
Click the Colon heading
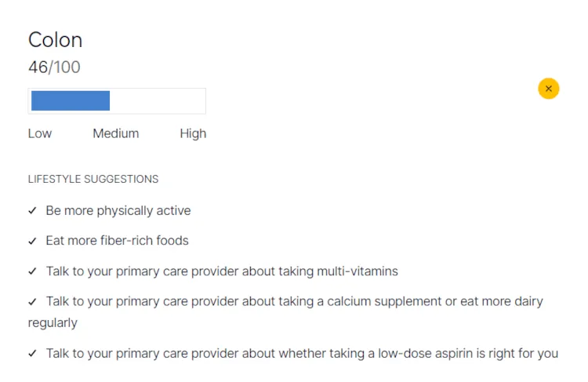tap(55, 40)
